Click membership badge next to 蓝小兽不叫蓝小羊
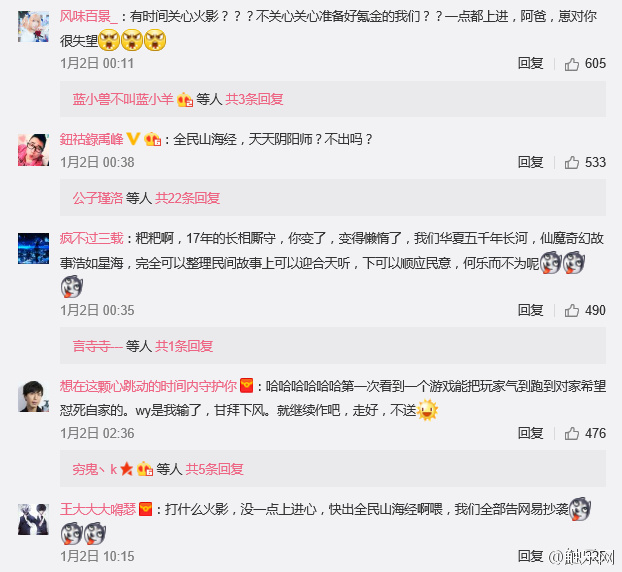Screen dimensions: 622x572 [184, 99]
